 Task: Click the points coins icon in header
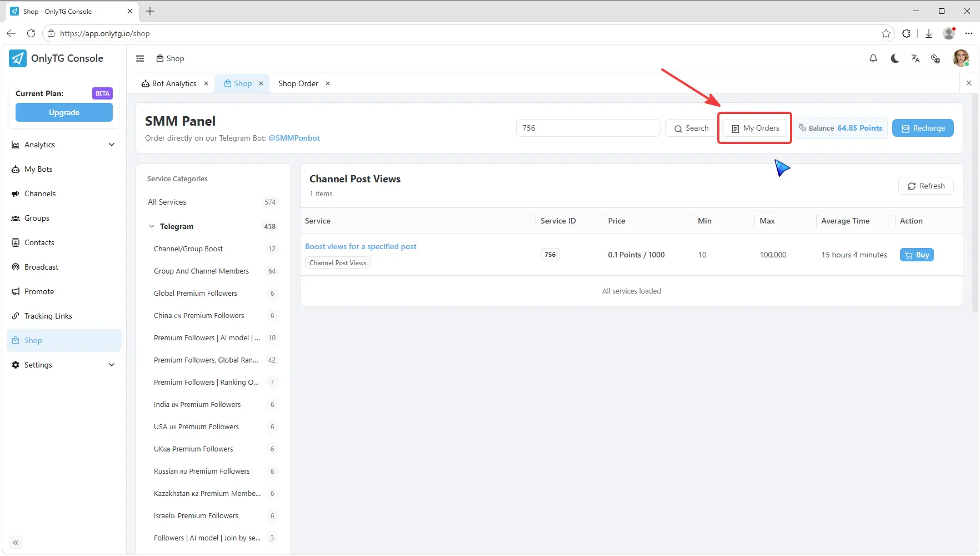pos(936,58)
